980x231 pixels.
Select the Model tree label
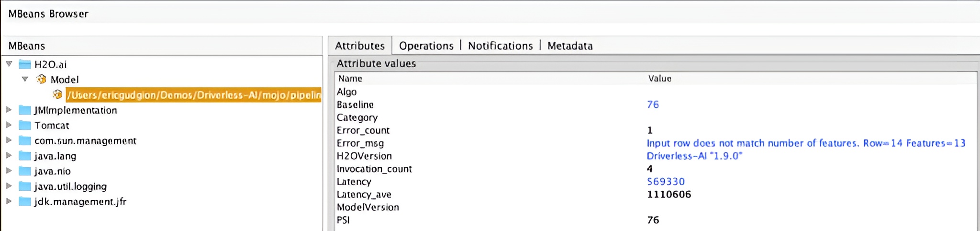[x=65, y=80]
